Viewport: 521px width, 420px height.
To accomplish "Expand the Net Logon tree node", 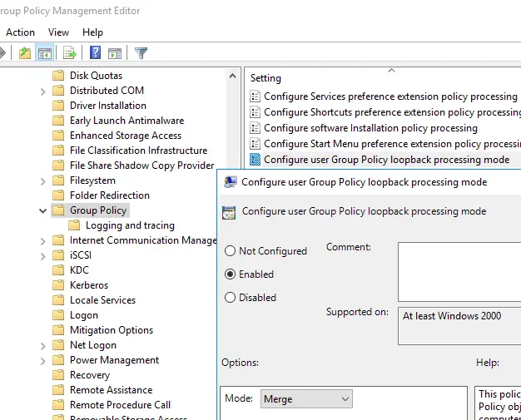I will (43, 346).
